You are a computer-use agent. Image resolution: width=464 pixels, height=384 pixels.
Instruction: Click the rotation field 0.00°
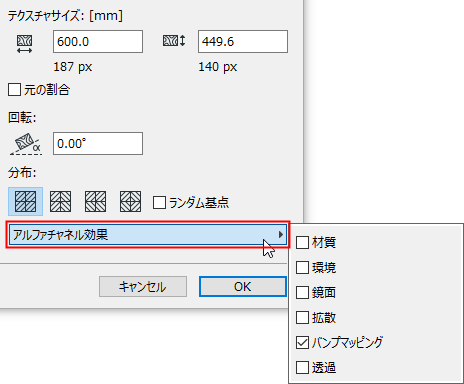(98, 144)
